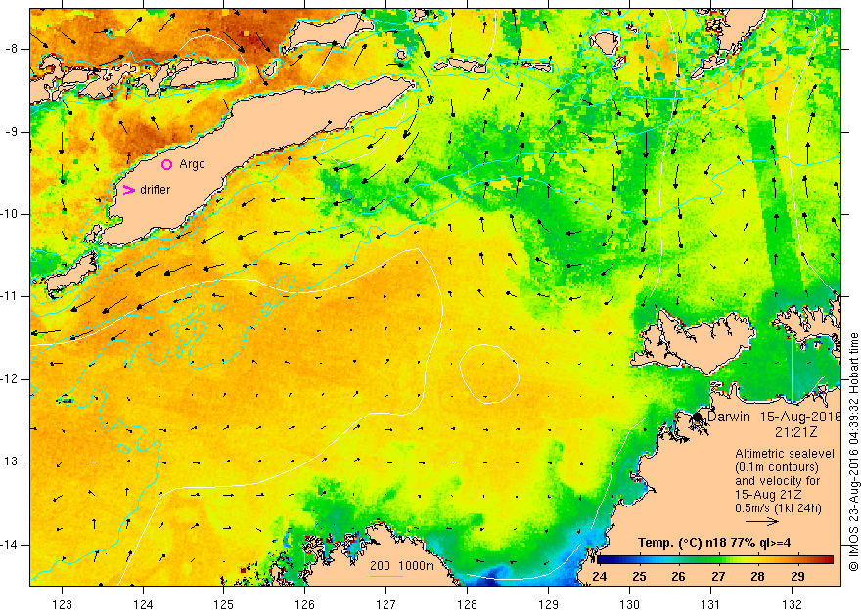
Task: Click the temperature color bar
Action: (x=715, y=559)
